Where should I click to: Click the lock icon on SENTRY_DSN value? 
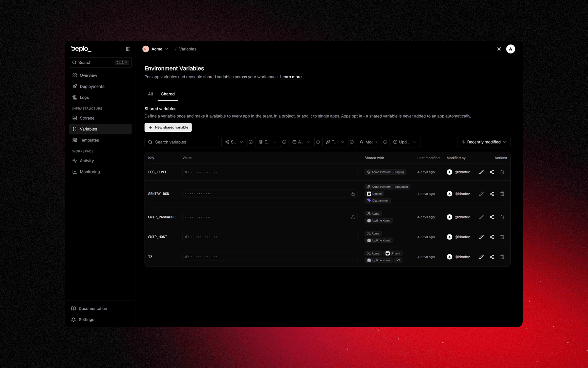[353, 194]
